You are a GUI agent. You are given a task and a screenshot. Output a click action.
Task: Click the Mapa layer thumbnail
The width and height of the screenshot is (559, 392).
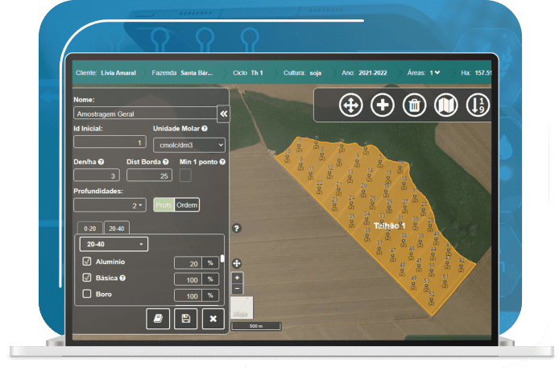point(242,307)
